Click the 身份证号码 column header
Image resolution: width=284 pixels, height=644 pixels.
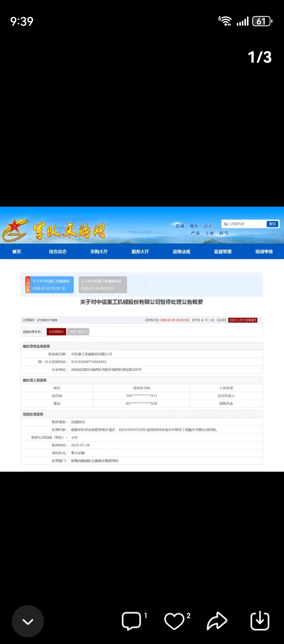pos(141,388)
